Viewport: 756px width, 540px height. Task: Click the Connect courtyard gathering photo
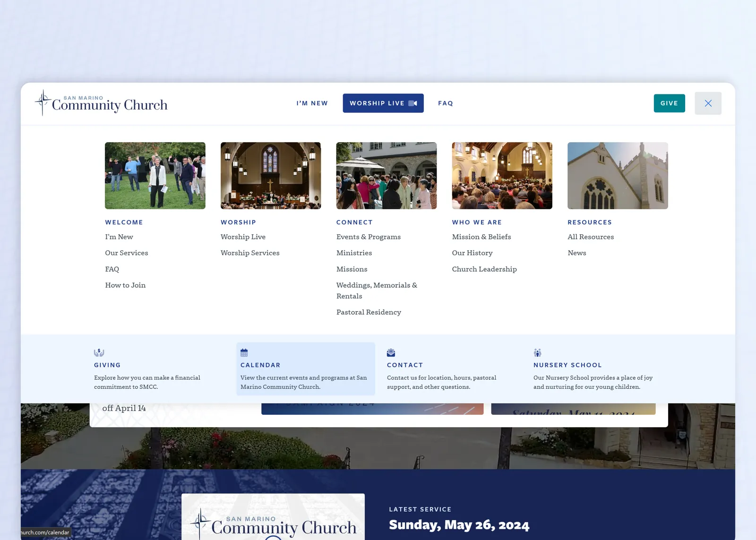[x=387, y=175]
